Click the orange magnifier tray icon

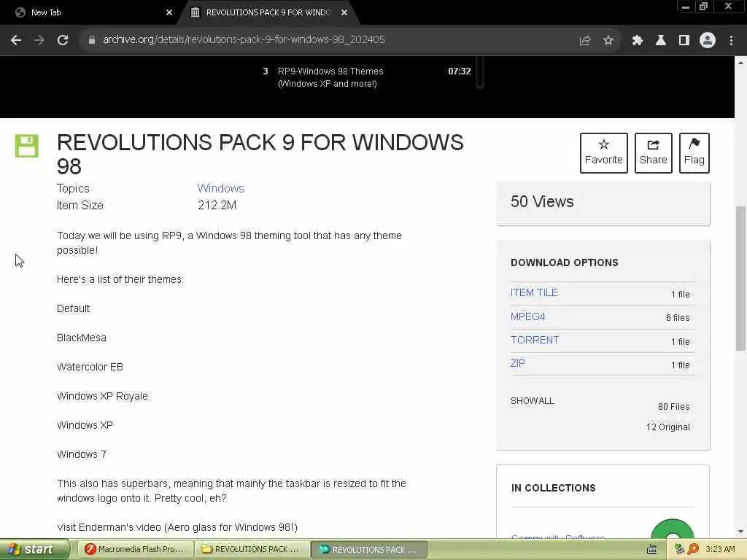point(693,550)
